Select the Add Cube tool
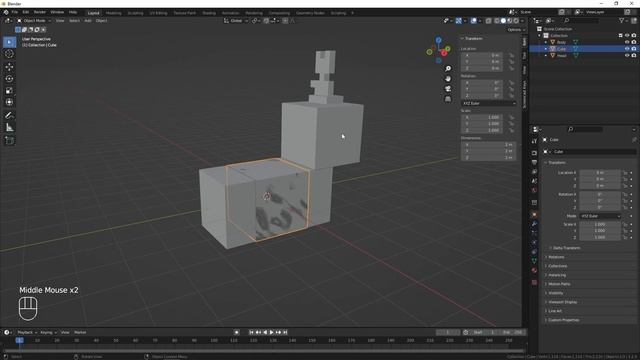The height and width of the screenshot is (360, 640). pyautogui.click(x=9, y=141)
